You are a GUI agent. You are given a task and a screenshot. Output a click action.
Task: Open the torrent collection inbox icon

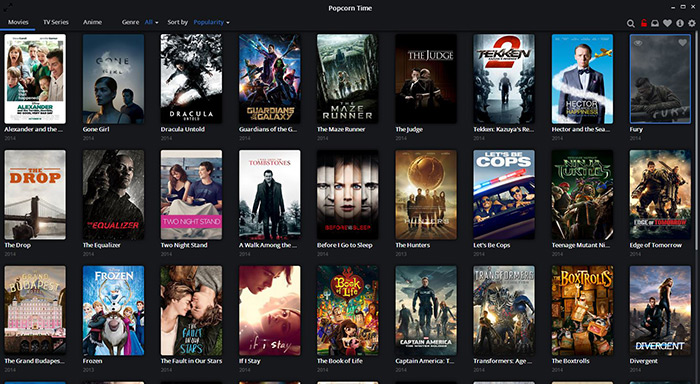(655, 23)
